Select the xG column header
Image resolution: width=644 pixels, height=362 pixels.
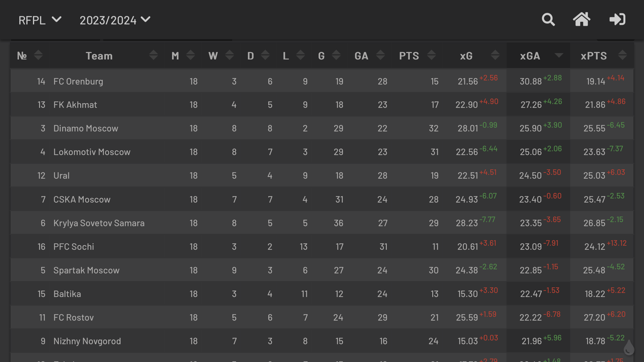tap(466, 56)
